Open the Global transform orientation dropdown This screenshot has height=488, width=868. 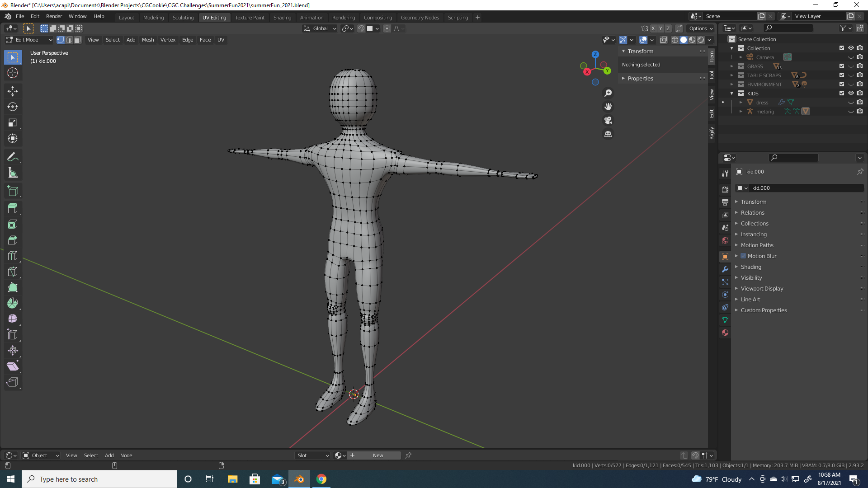320,28
